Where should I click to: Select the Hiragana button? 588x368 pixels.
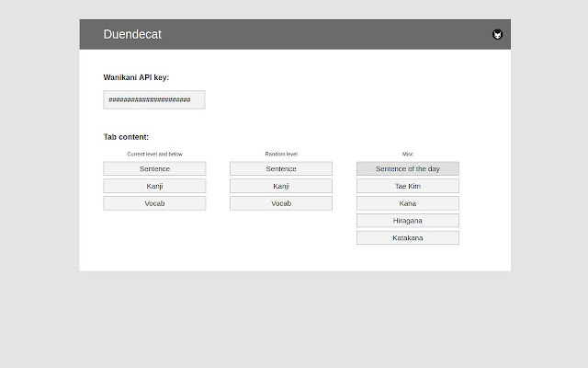click(x=408, y=221)
